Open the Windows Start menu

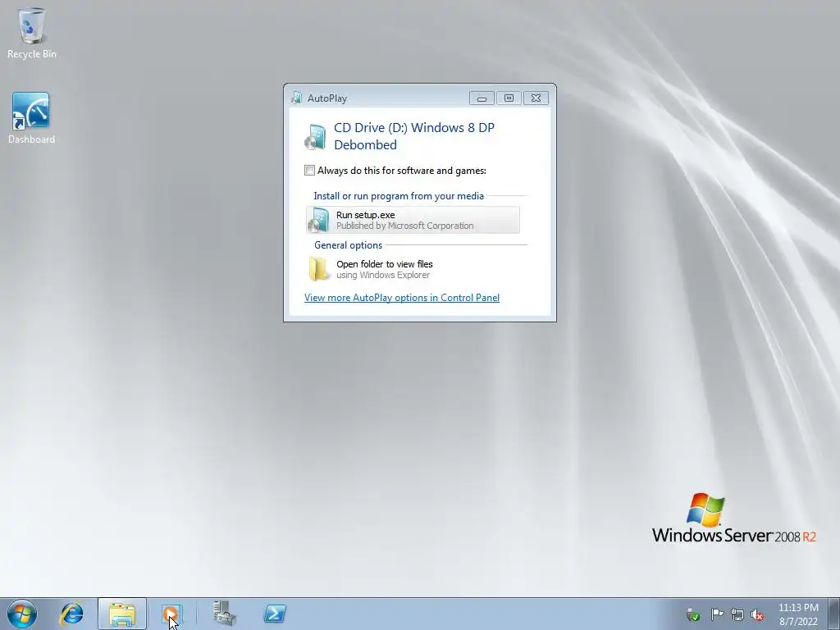(x=21, y=614)
